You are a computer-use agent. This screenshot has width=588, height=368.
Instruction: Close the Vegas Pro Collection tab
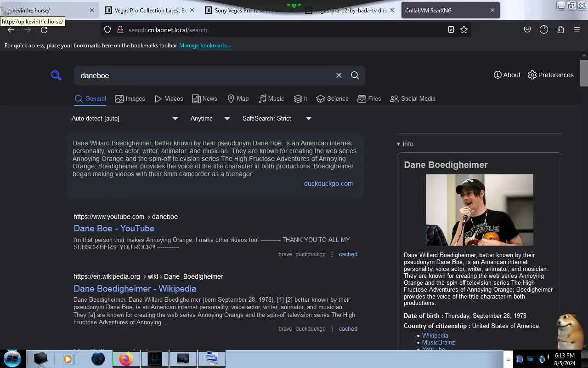[x=192, y=10]
